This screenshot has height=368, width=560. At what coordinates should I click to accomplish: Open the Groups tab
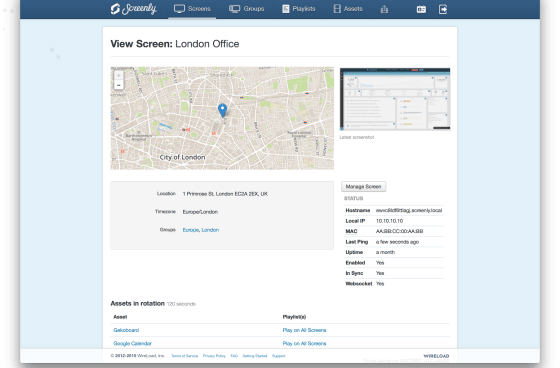pos(246,9)
